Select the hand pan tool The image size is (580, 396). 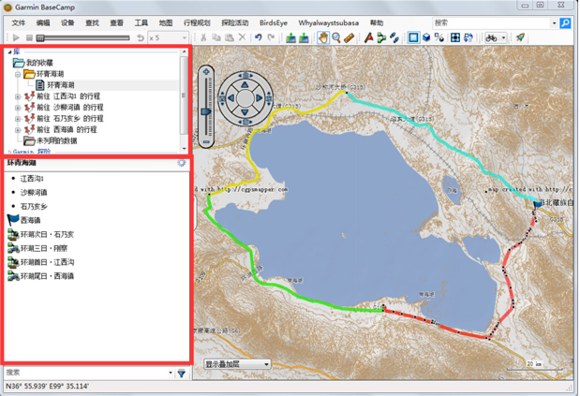pos(323,38)
